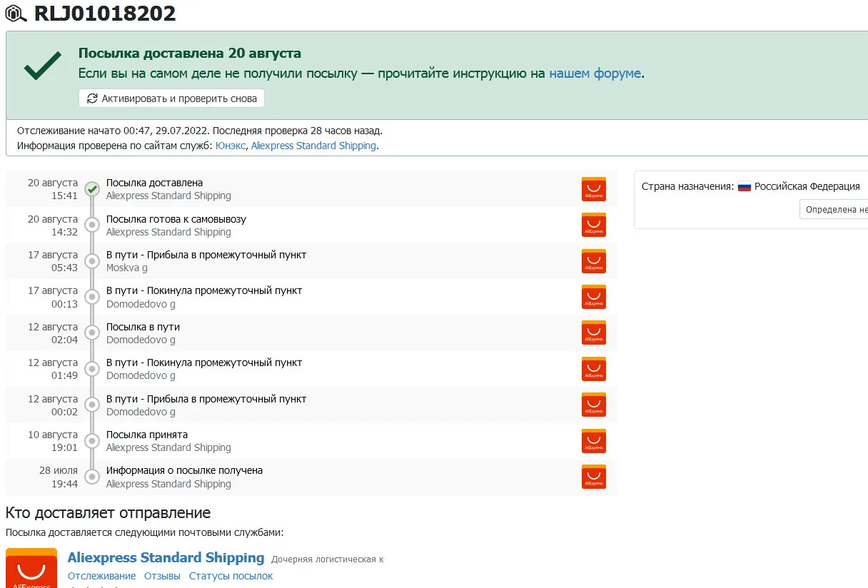Click green check marker at 20 августа 15:41
868x588 pixels.
[x=91, y=189]
